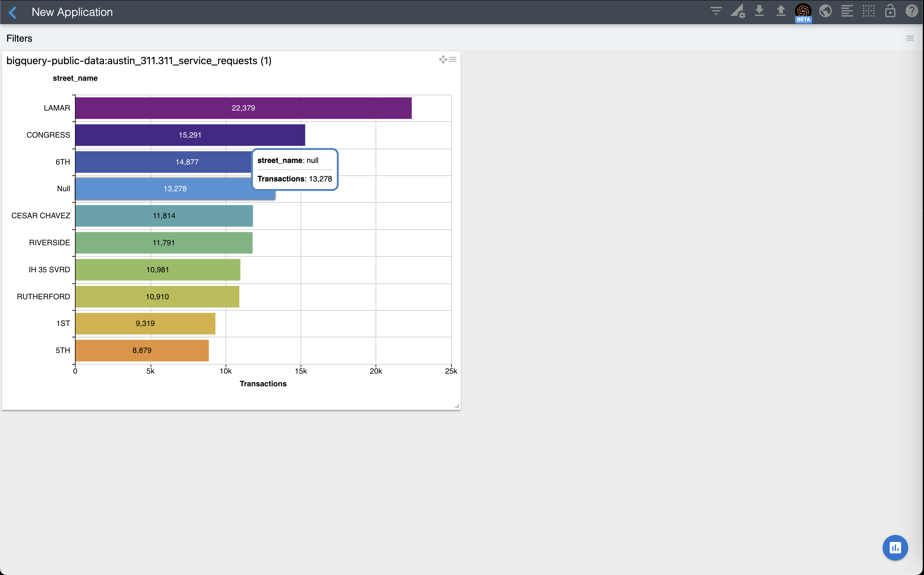Open the help question mark icon
Viewport: 924px width, 575px height.
pos(912,11)
